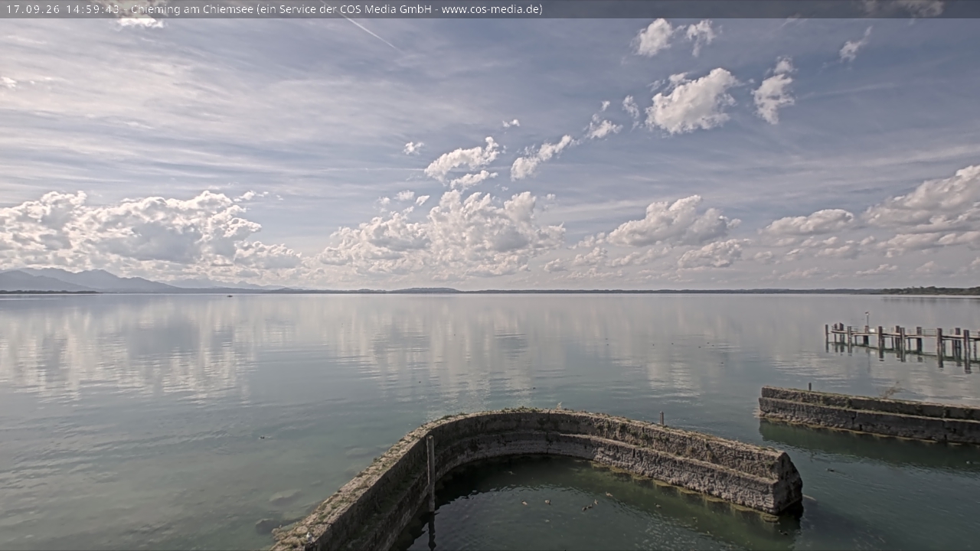
Task: Click the tall white cloud at top center-right
Action: [692, 101]
